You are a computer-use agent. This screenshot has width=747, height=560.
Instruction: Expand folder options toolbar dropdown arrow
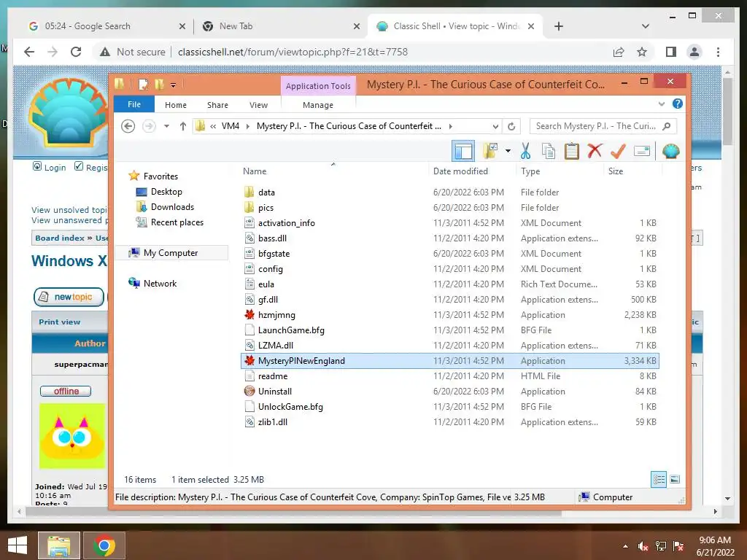(x=508, y=152)
